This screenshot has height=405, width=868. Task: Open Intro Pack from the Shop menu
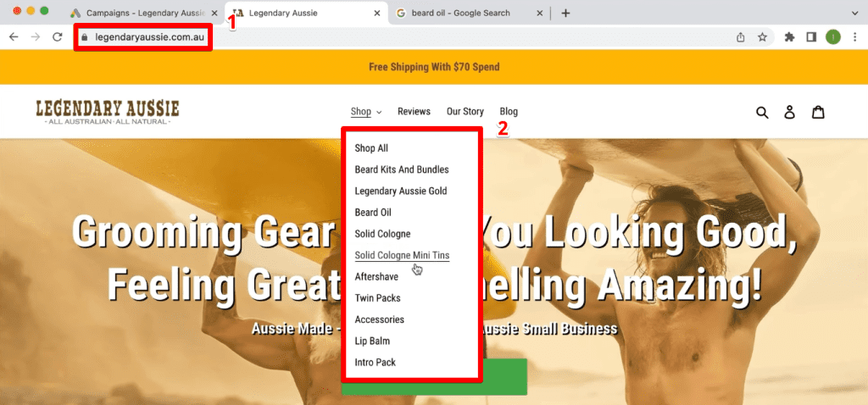(376, 363)
